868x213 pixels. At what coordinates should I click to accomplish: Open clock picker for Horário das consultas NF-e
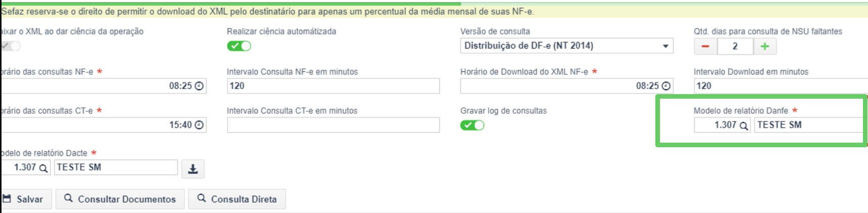tap(200, 86)
